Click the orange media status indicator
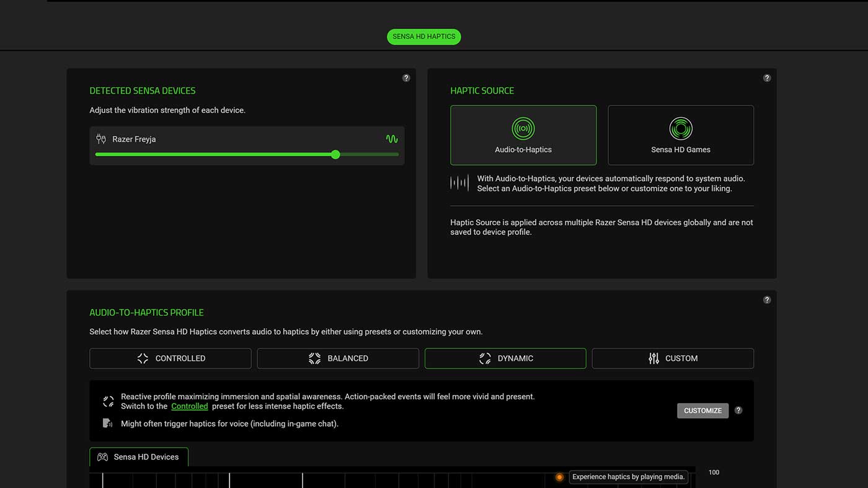The image size is (868, 488). (x=559, y=477)
